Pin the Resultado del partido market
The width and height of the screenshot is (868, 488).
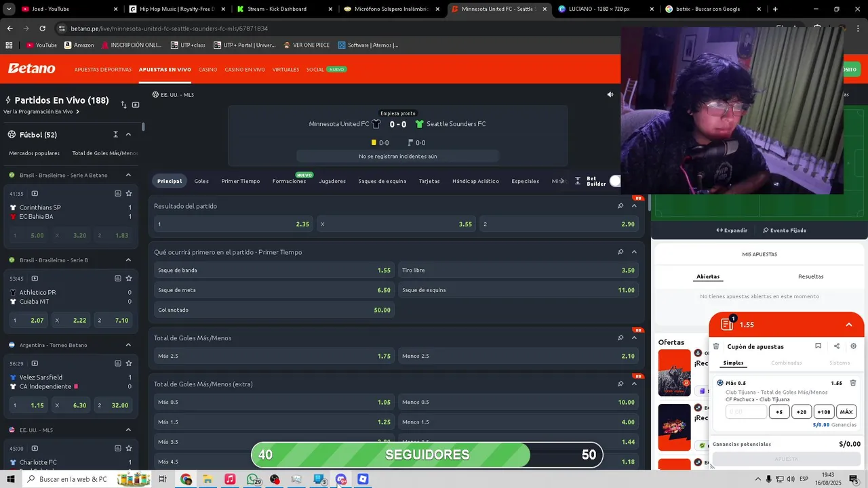(620, 206)
